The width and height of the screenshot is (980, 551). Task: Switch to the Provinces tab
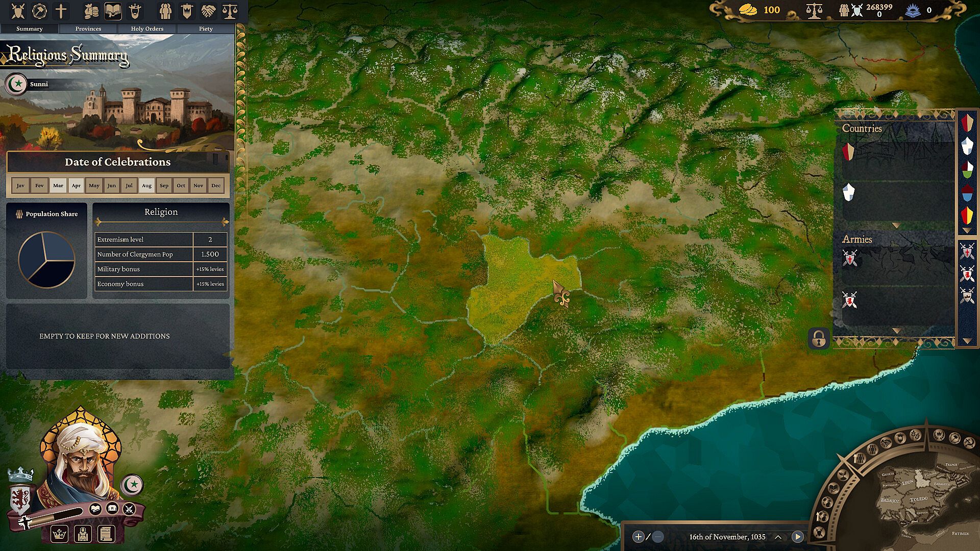(88, 29)
